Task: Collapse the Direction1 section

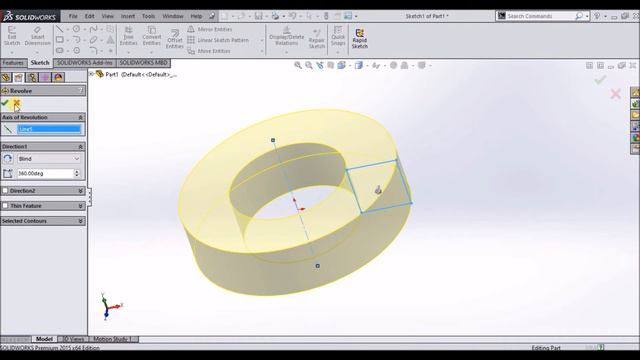Action: point(80,147)
